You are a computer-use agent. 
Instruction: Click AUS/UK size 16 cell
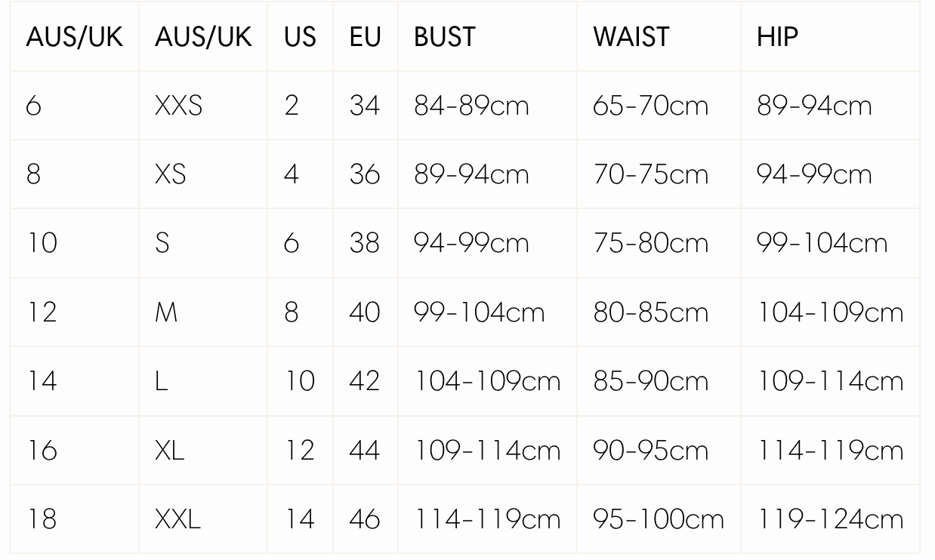[42, 451]
